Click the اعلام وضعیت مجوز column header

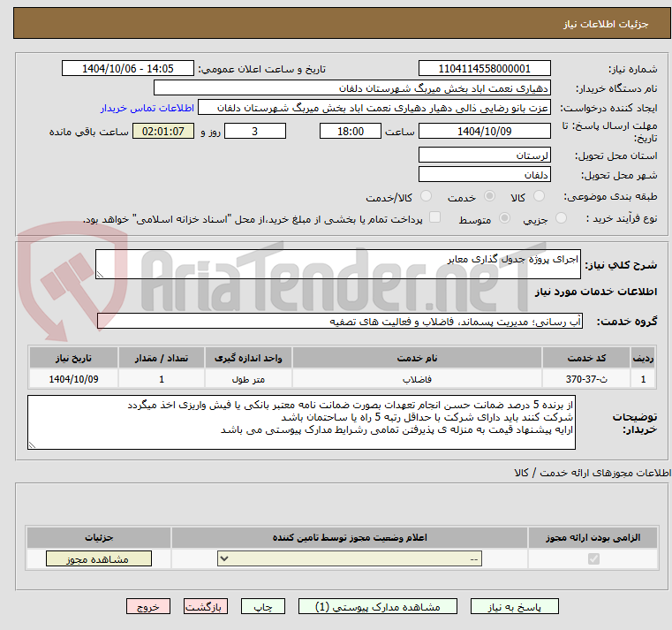coord(350,537)
